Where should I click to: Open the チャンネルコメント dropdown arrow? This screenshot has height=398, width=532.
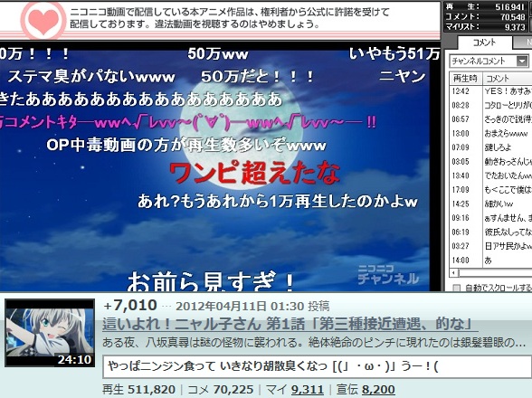click(x=523, y=62)
